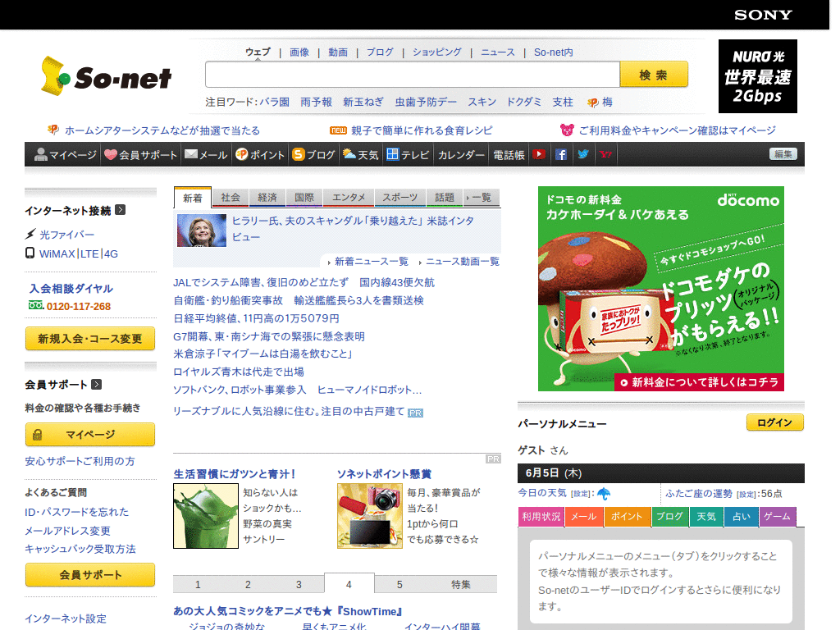
Task: Select the green ブログ personal menu tab
Action: (x=669, y=517)
